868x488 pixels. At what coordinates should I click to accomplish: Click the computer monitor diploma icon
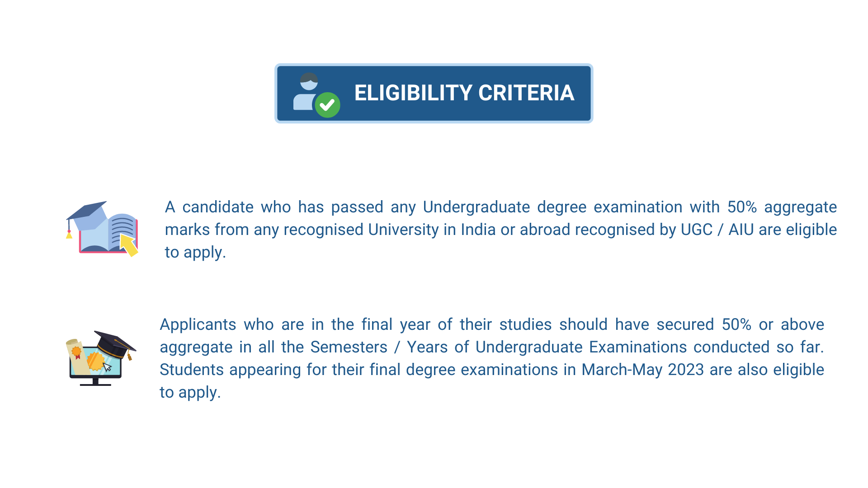click(100, 358)
